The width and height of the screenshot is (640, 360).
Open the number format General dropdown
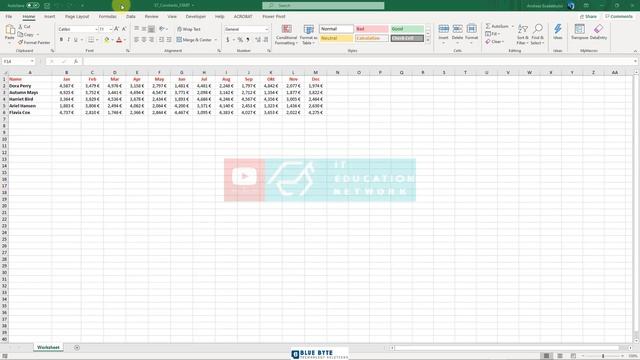[267, 29]
